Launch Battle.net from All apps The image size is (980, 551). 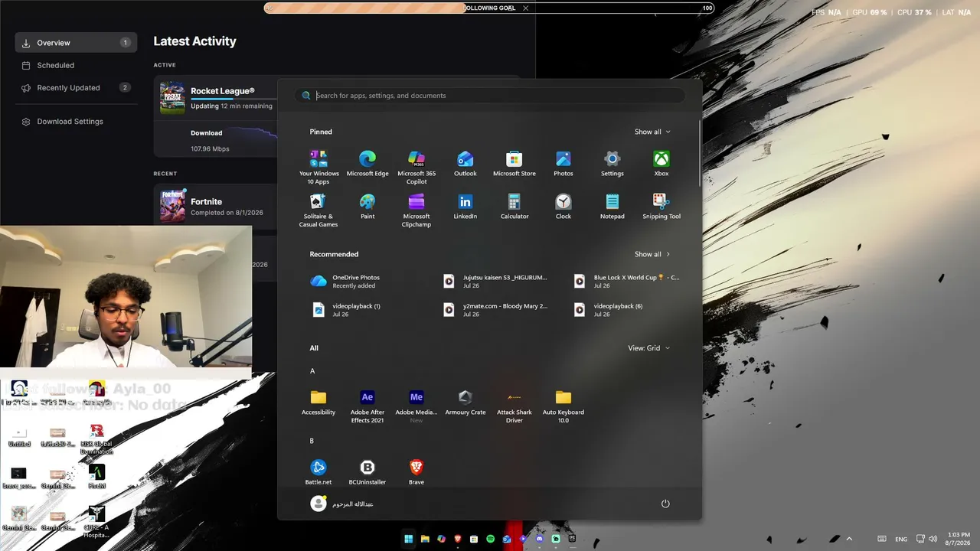(x=318, y=472)
